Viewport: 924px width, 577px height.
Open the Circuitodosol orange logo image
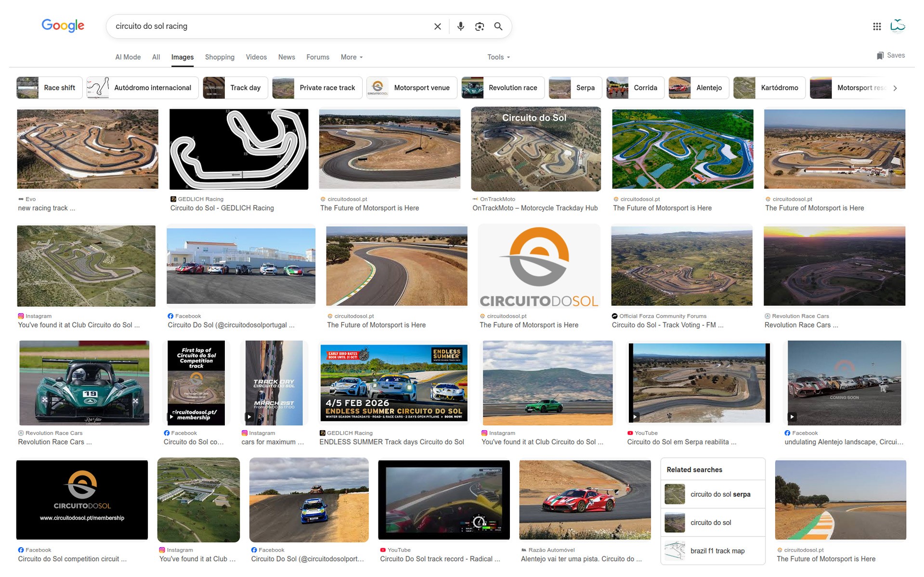pos(539,266)
